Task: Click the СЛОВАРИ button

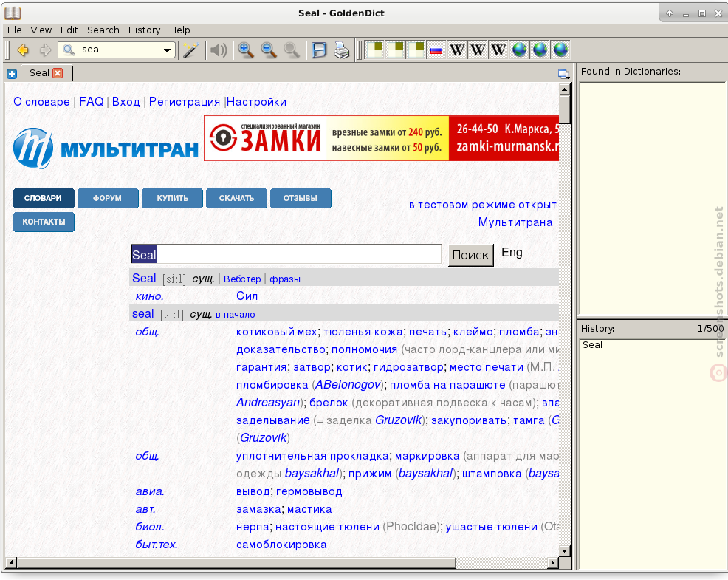Action: tap(43, 199)
